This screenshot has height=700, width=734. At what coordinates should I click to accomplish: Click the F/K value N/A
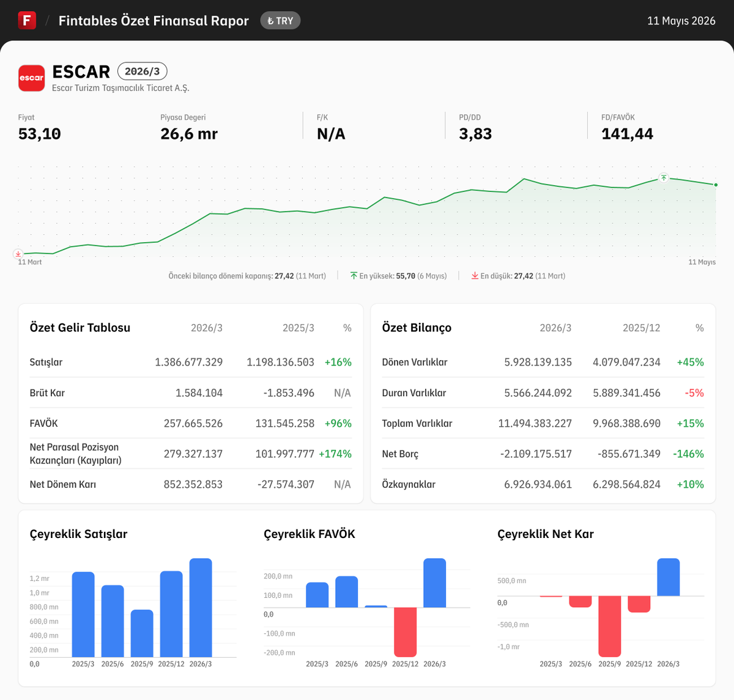pyautogui.click(x=331, y=134)
